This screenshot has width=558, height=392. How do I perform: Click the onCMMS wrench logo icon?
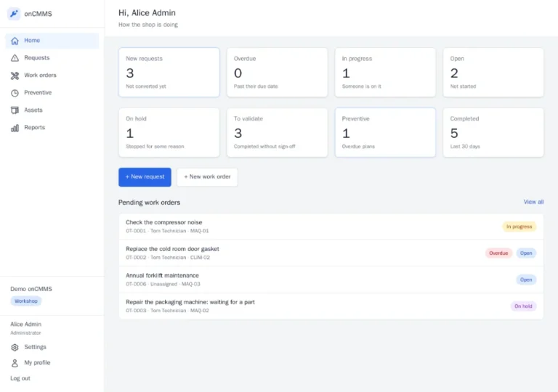14,14
